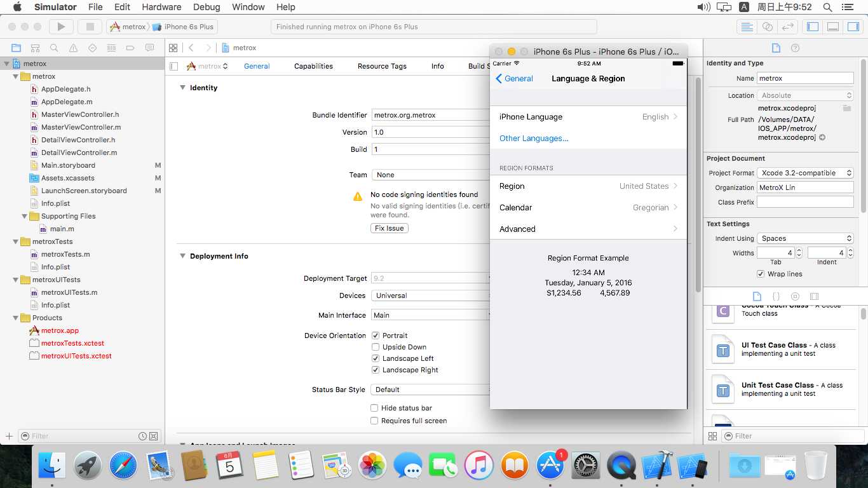
Task: Open the Hardware menu
Action: tap(161, 7)
